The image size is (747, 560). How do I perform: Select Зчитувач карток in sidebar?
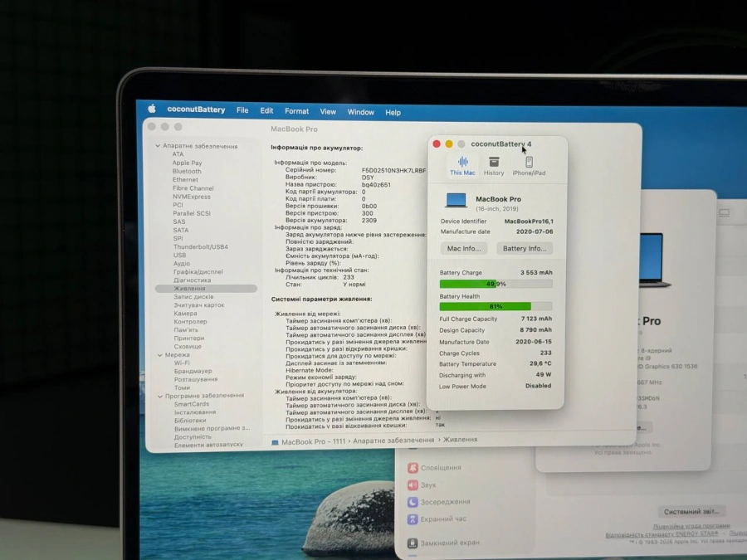pyautogui.click(x=198, y=304)
